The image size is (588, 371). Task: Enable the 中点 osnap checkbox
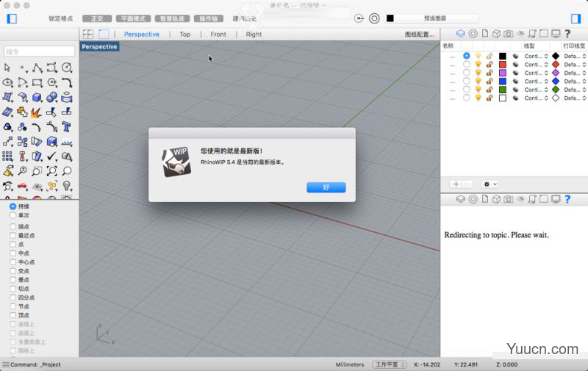tap(12, 253)
